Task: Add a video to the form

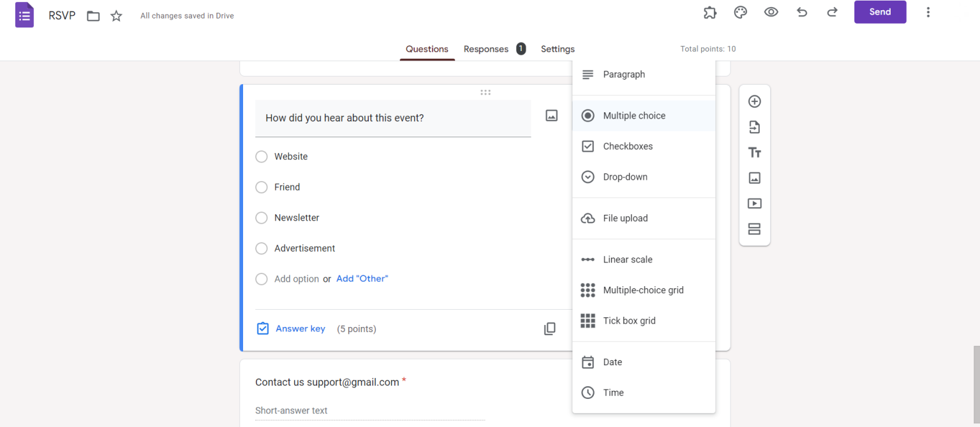Action: pos(754,203)
